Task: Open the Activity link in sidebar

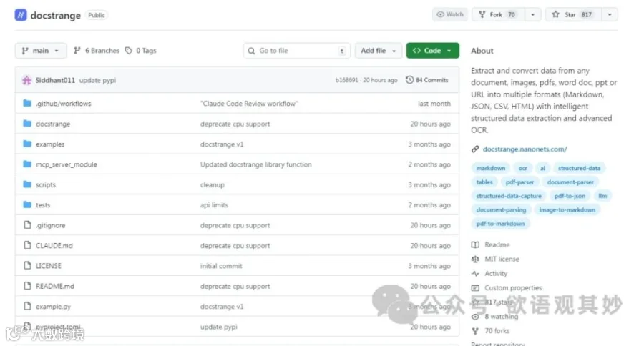Action: [489, 273]
